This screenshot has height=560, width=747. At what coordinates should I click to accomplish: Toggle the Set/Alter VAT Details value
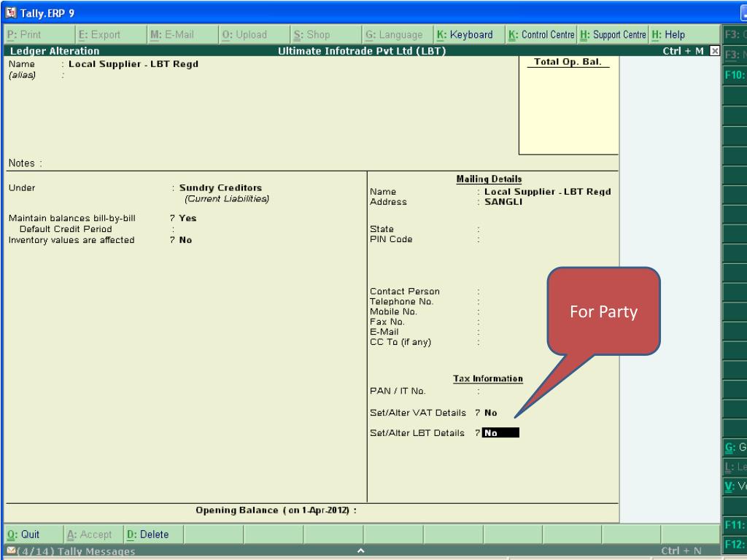(491, 413)
